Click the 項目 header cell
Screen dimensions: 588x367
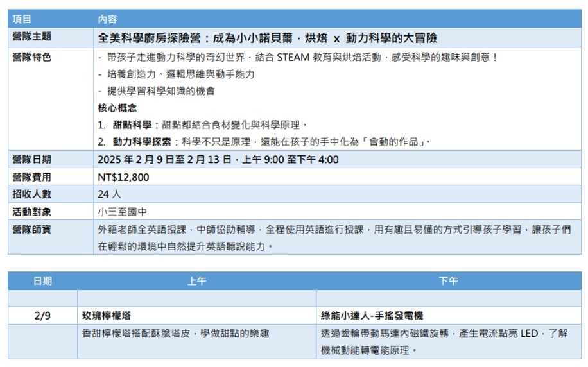[22, 20]
